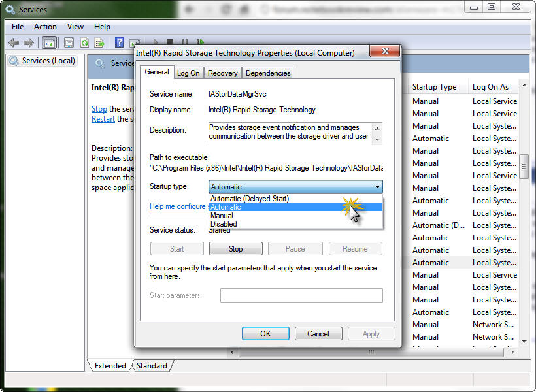Click the Restart the service link
This screenshot has height=392, width=536.
(103, 119)
